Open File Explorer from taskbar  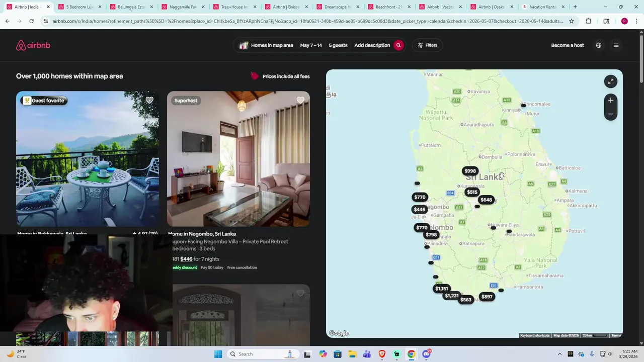click(352, 354)
